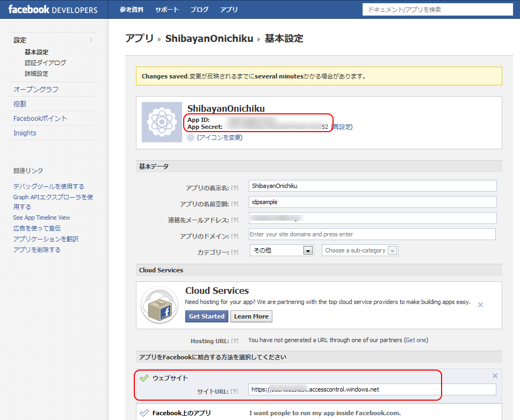Image resolution: width=520 pixels, height=420 pixels.
Task: Click アプリを削除する link
Action: [37, 250]
